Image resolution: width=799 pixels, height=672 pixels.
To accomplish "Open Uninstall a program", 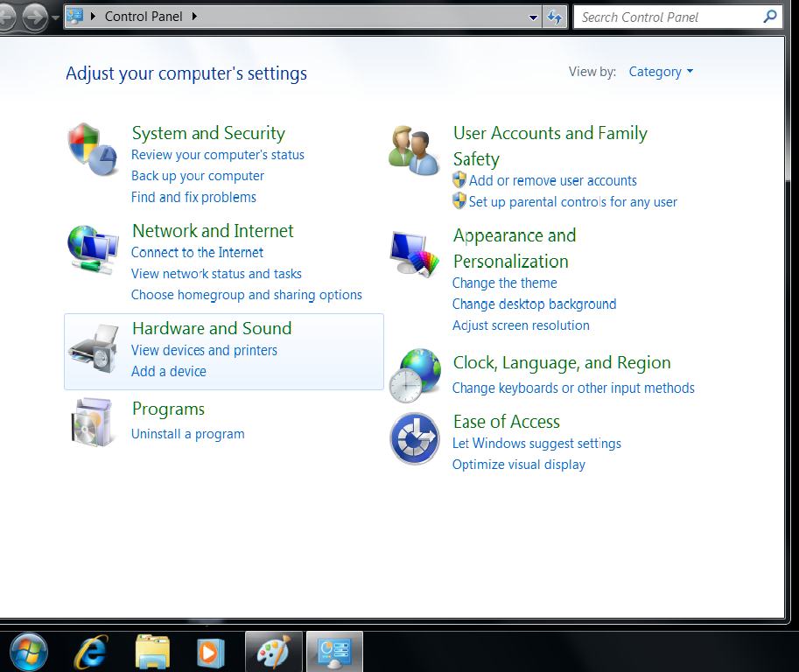I will pos(187,433).
